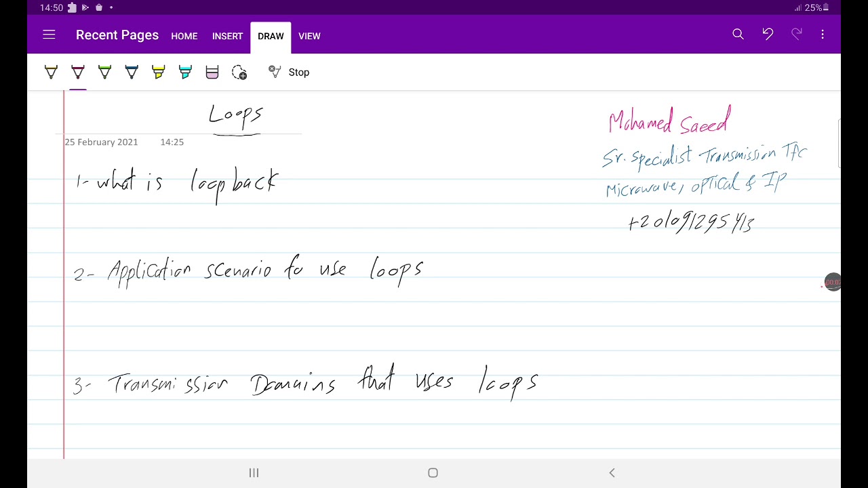Select the green pen
This screenshot has height=488, width=868.
104,72
